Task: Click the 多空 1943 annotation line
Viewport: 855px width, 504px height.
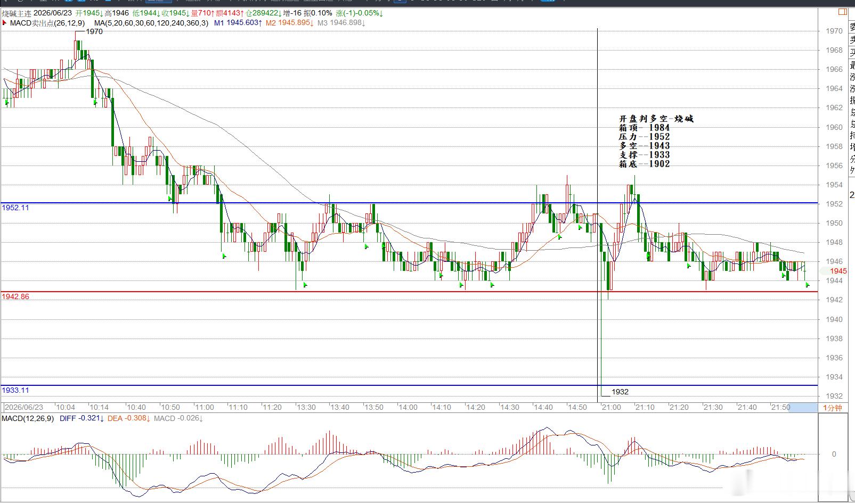Action: click(644, 146)
